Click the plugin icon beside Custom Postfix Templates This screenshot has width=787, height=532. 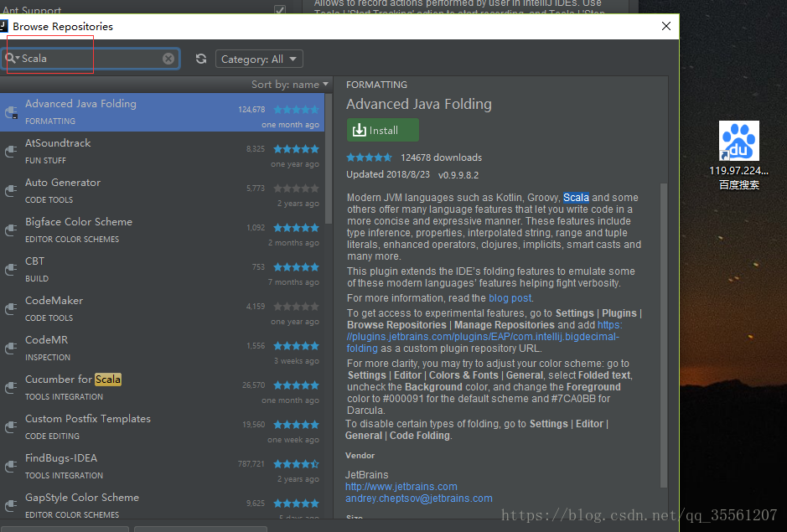[11, 427]
